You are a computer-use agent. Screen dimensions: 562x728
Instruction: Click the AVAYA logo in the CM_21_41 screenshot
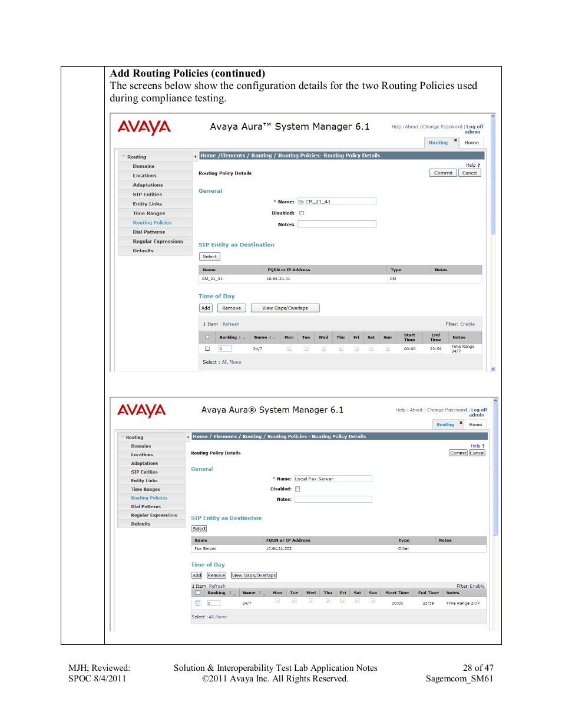click(144, 127)
